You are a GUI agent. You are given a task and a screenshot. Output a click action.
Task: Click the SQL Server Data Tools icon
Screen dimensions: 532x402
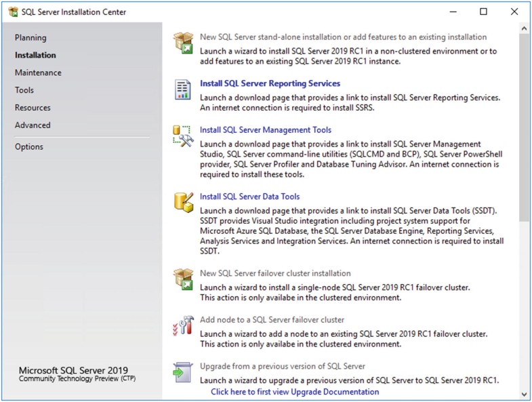point(183,202)
